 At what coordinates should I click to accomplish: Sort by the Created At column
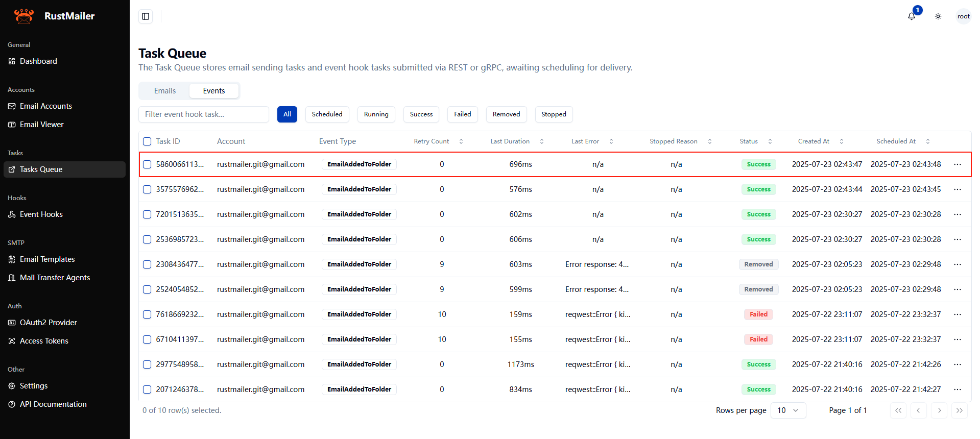click(x=821, y=141)
